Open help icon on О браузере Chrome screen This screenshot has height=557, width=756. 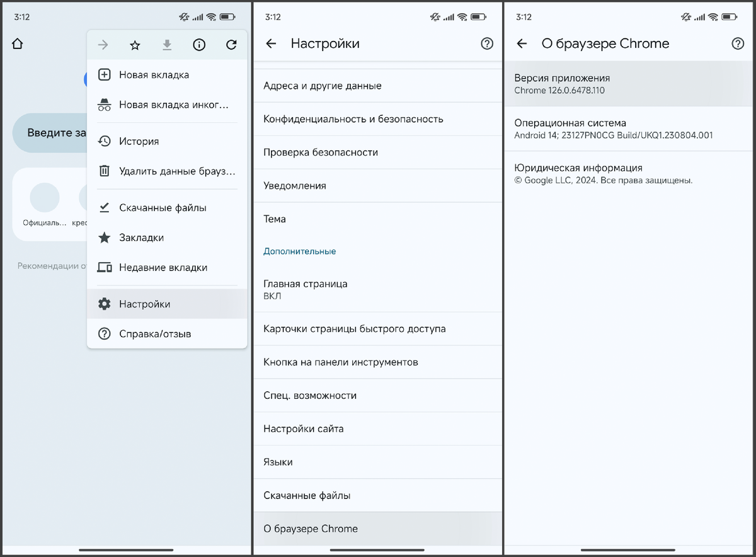point(738,43)
